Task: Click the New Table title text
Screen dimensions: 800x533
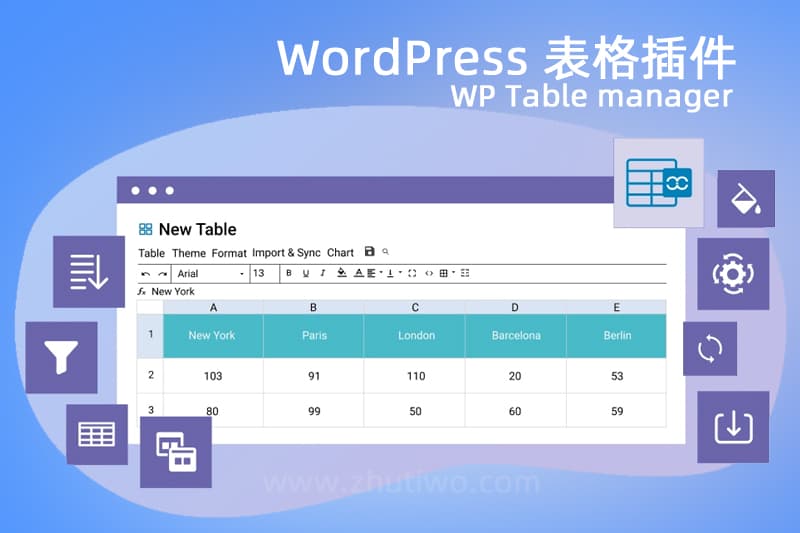Action: tap(198, 229)
